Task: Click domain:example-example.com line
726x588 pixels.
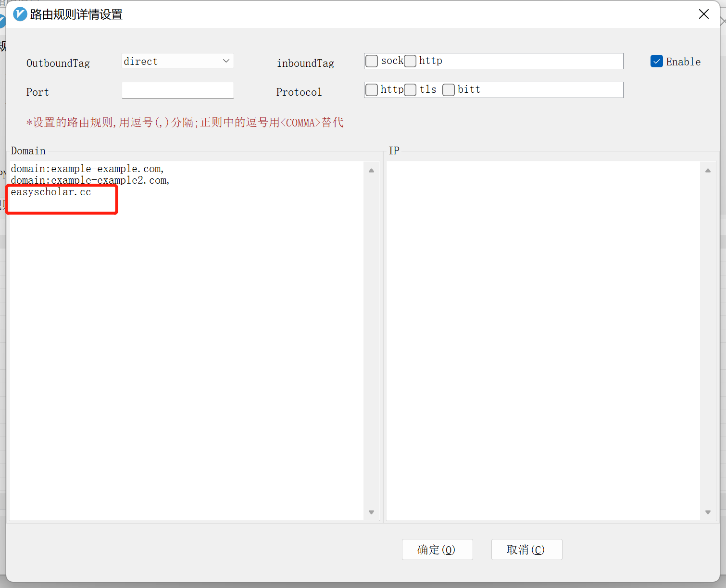Action: click(88, 169)
